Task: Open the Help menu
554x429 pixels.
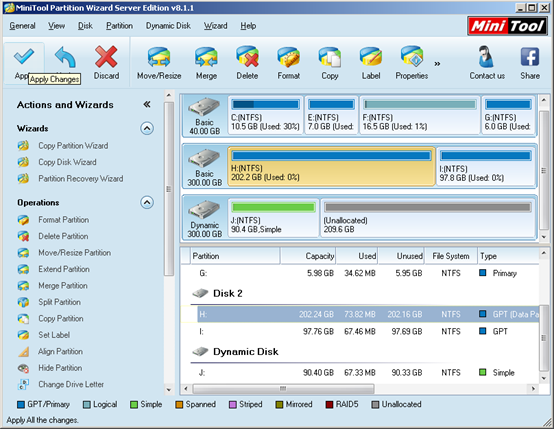Action: pyautogui.click(x=248, y=26)
